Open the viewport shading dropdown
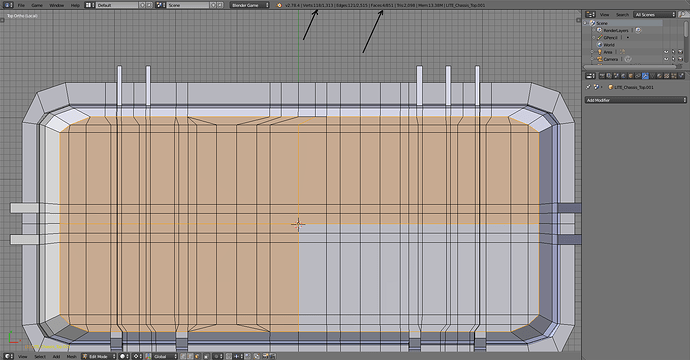This screenshot has height=360, width=690. point(124,356)
